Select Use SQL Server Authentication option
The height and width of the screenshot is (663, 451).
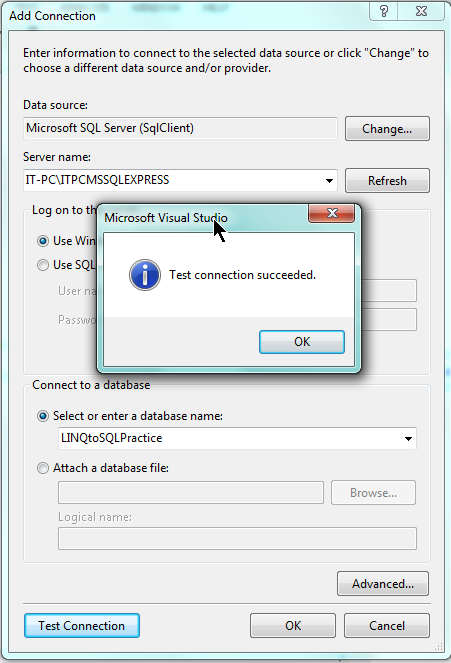[x=43, y=265]
